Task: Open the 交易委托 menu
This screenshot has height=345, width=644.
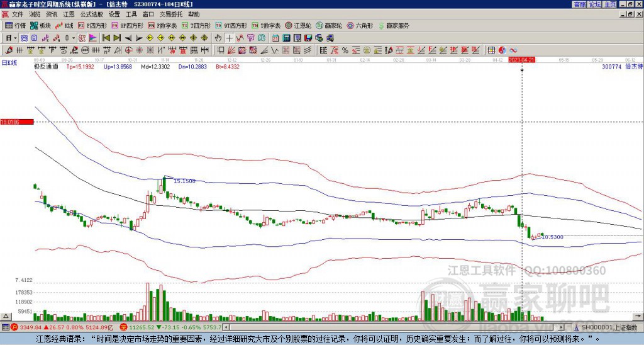Action: [171, 14]
